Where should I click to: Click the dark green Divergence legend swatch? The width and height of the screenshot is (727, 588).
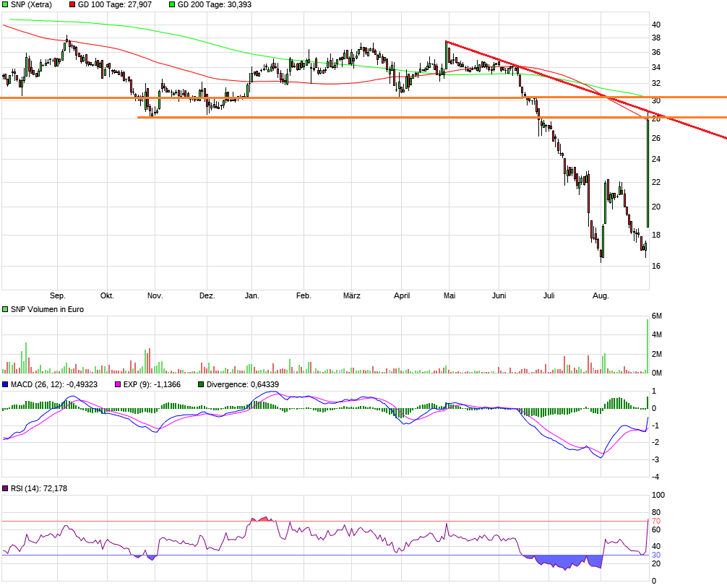[x=201, y=384]
